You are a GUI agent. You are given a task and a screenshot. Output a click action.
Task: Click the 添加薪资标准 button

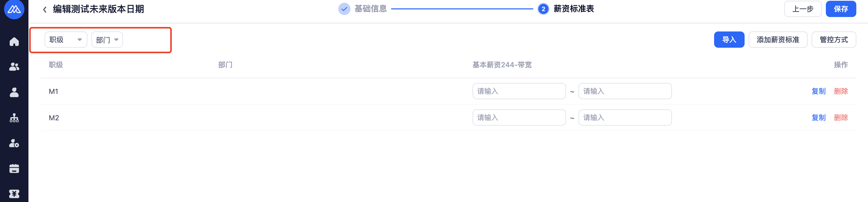(x=778, y=40)
